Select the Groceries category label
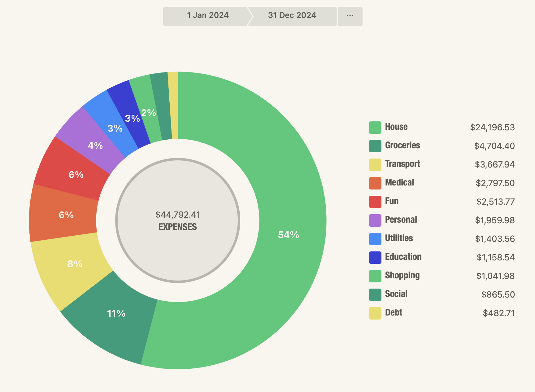This screenshot has height=392, width=535. (402, 146)
